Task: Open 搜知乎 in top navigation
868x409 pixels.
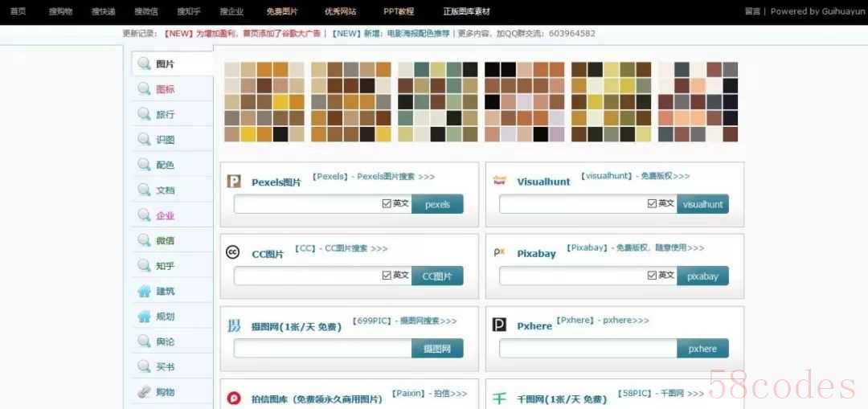Action: [189, 11]
